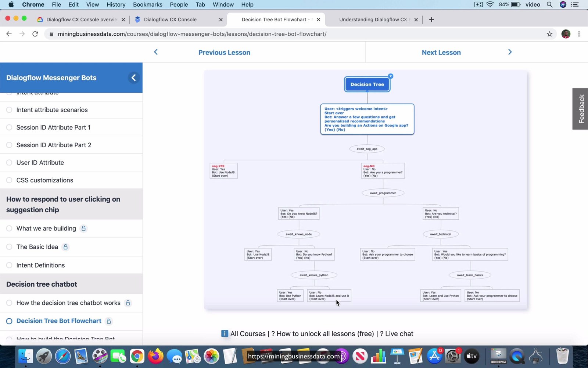588x368 pixels.
Task: Open the Feedback side tab
Action: tap(581, 109)
